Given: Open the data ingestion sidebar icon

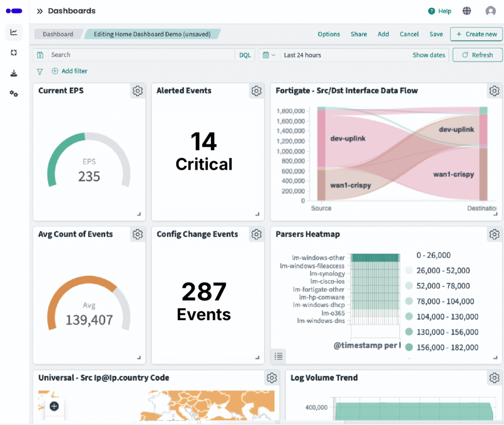Looking at the screenshot, I should [x=14, y=72].
